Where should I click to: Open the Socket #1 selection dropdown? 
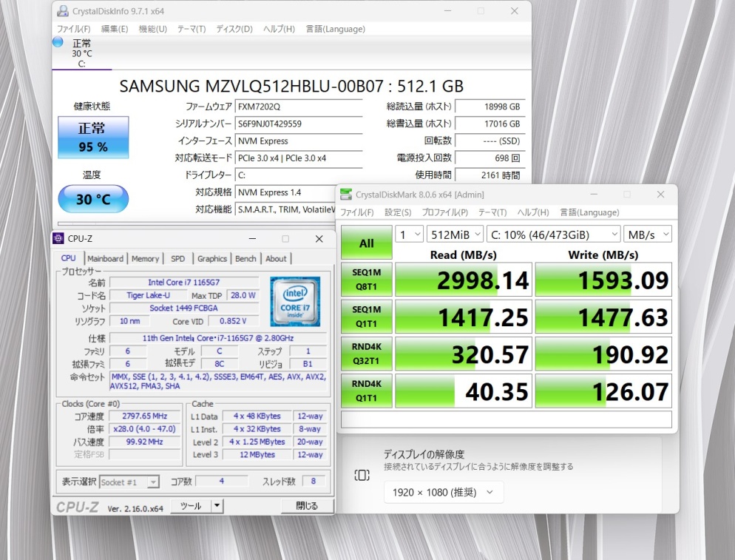coord(129,482)
